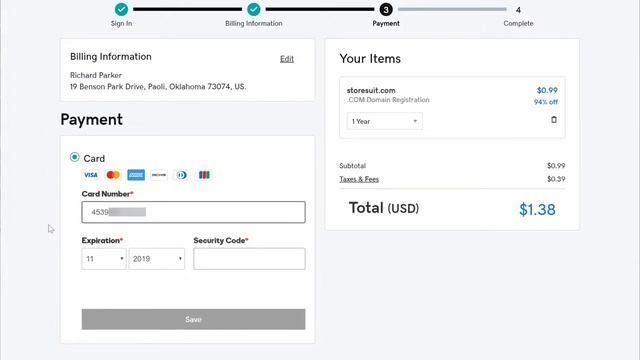Click the Sign In step label
Screen dimensions: 640x360
click(x=121, y=23)
